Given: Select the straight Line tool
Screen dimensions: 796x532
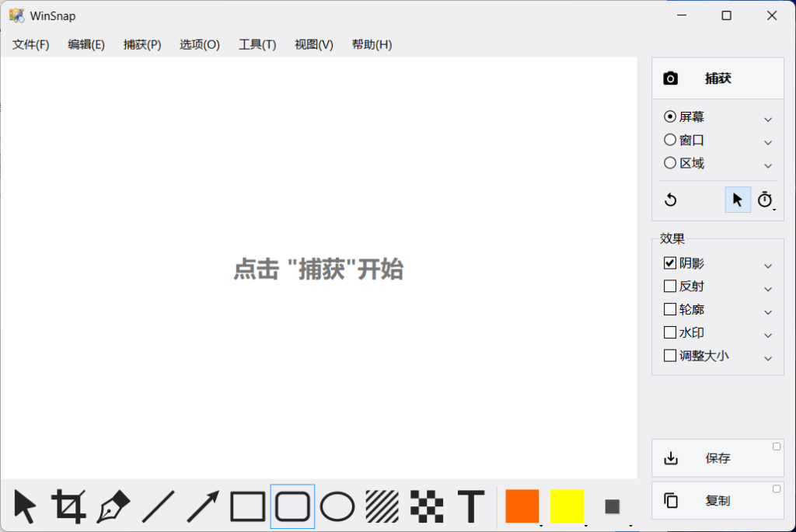Looking at the screenshot, I should tap(158, 506).
